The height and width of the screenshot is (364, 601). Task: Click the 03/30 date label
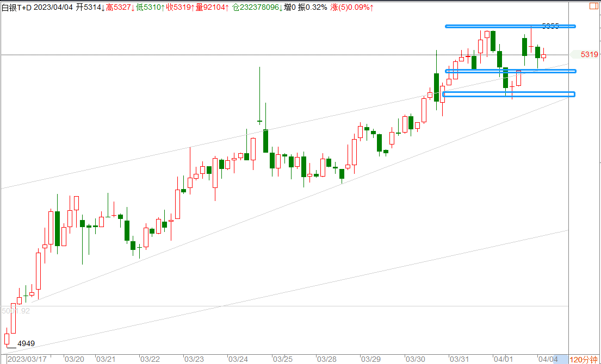pos(416,360)
